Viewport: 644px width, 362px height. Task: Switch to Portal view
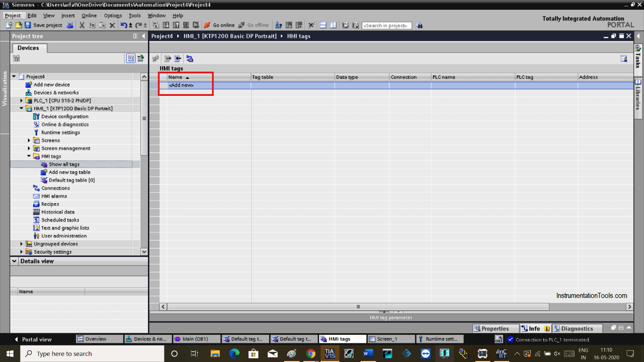point(32,339)
